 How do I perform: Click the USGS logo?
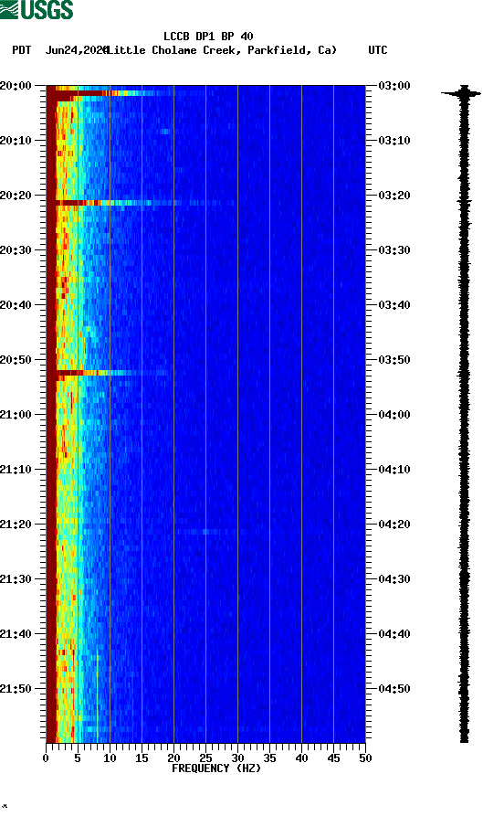[37, 9]
